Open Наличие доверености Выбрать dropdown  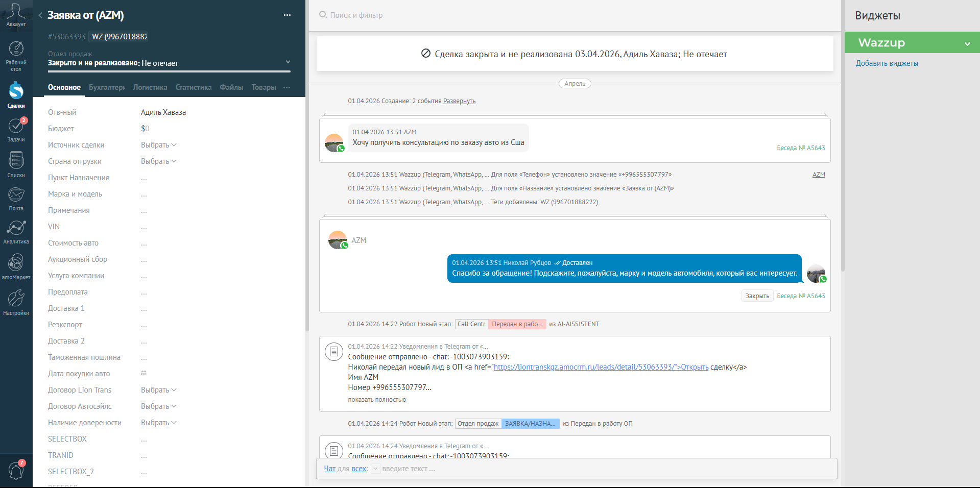click(x=159, y=423)
